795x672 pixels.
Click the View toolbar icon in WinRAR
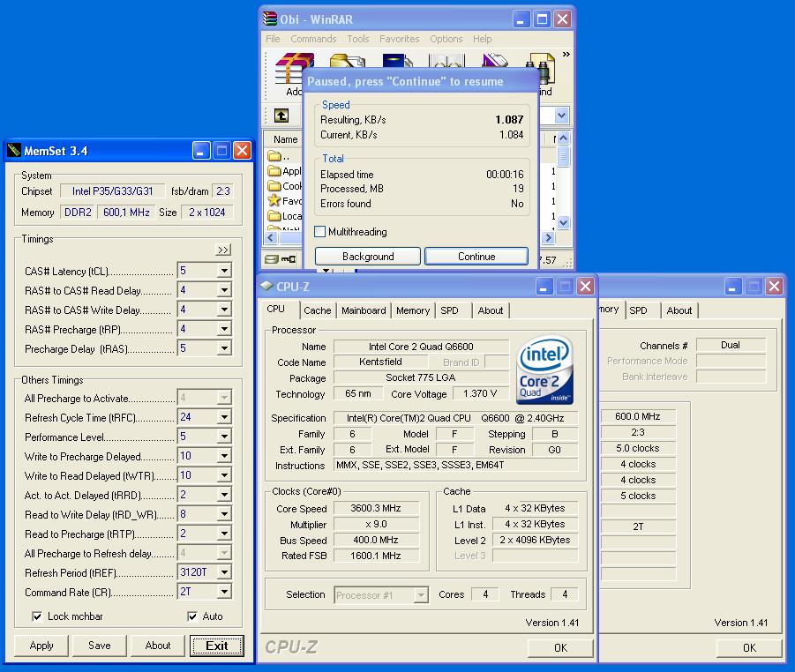(x=446, y=62)
